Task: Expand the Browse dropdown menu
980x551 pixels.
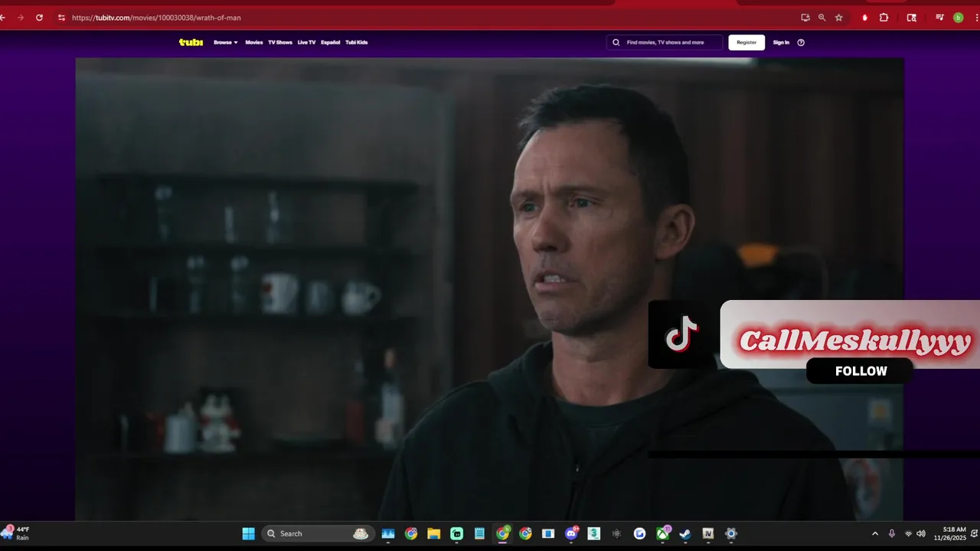Action: point(226,42)
